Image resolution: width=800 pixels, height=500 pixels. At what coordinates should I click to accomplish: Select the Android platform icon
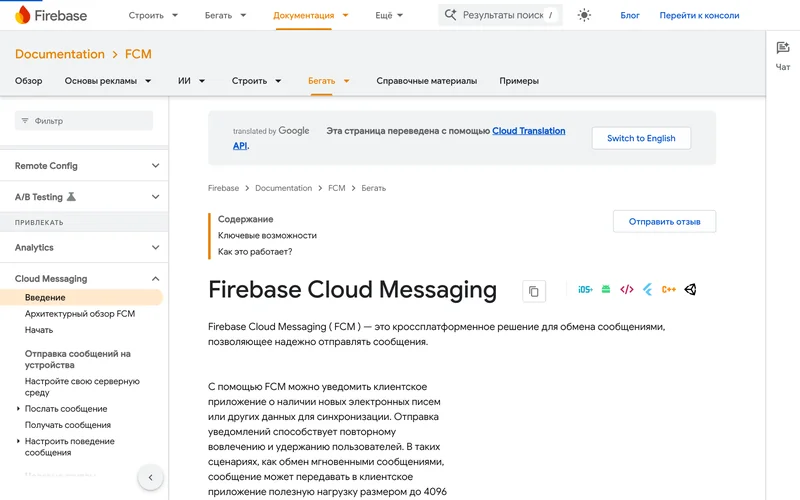click(606, 290)
